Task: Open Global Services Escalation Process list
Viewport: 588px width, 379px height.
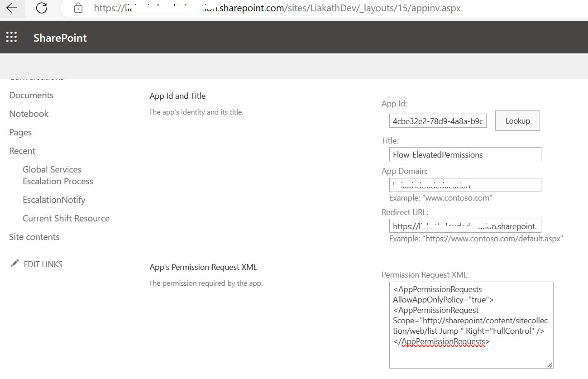Action: point(58,175)
